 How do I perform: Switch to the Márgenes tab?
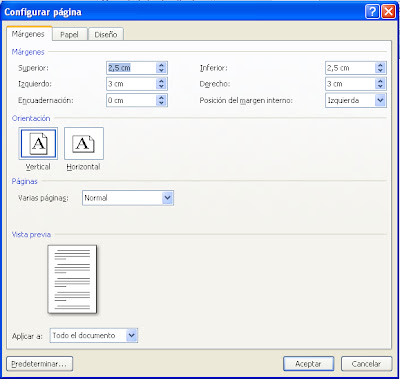29,34
